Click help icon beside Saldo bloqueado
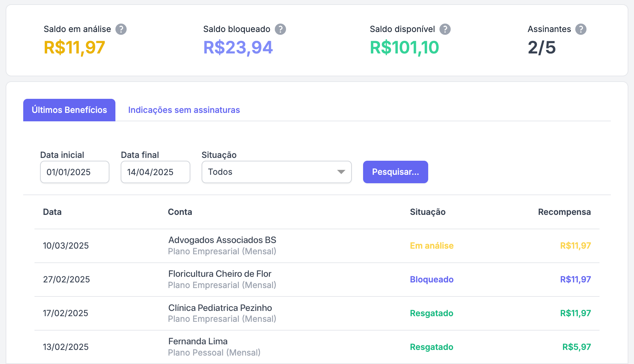This screenshot has width=634, height=364. click(280, 29)
